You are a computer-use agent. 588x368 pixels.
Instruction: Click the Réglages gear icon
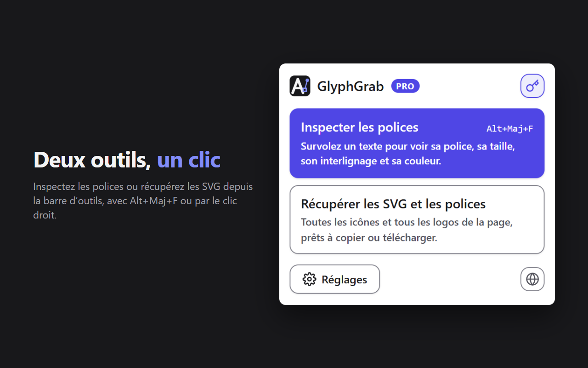coord(310,279)
